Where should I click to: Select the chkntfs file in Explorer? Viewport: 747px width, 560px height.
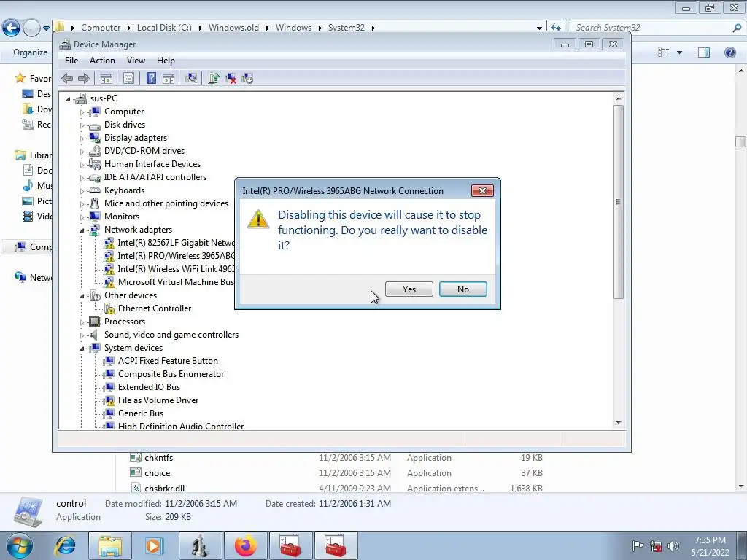tap(158, 458)
